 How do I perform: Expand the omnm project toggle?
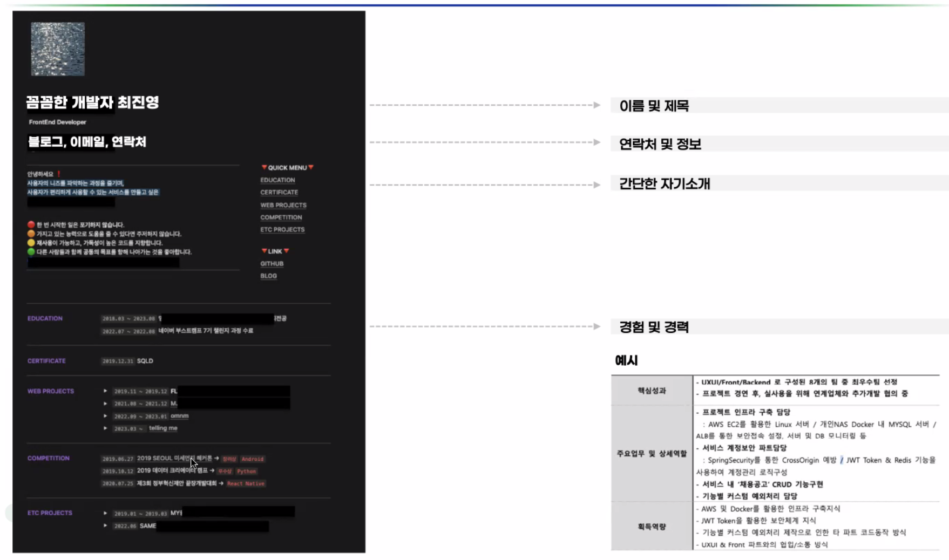pyautogui.click(x=105, y=415)
